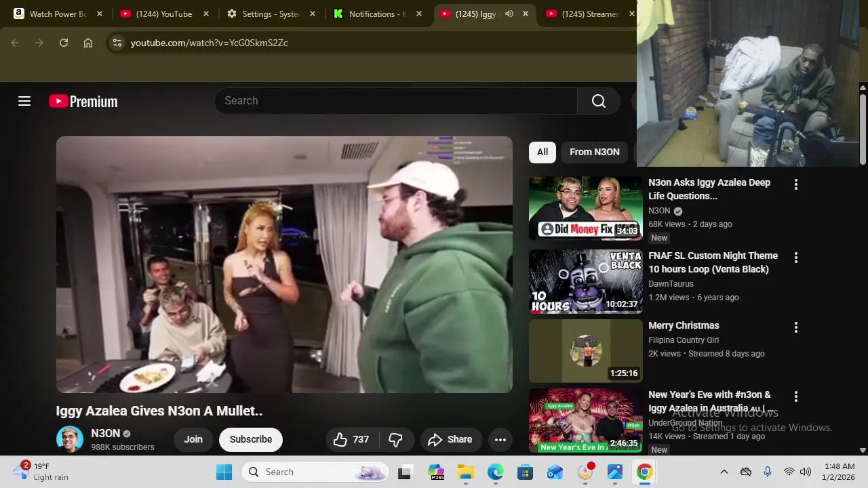
Task: View site information icon in address bar
Action: (117, 43)
